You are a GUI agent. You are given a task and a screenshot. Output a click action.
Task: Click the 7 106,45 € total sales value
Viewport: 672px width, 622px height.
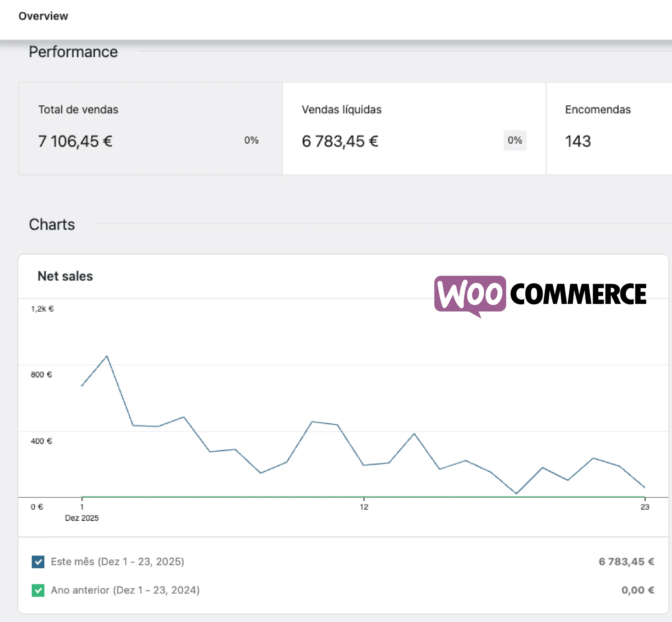click(x=75, y=141)
